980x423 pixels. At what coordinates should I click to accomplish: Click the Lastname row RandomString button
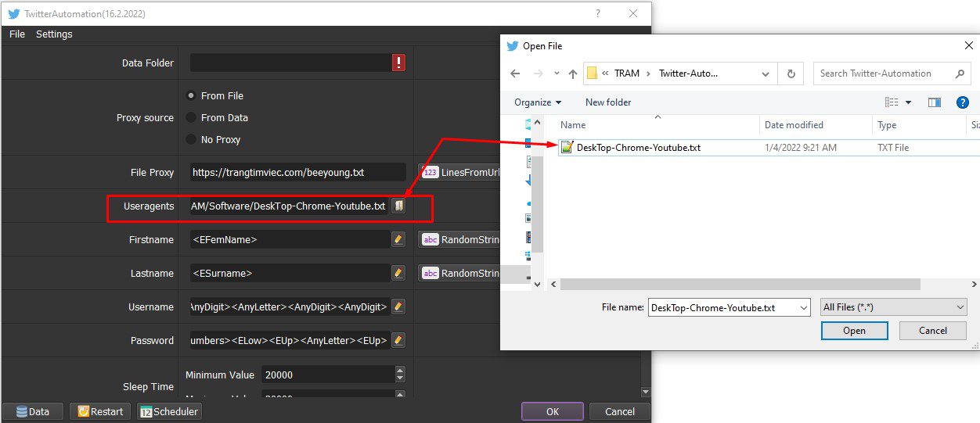click(x=459, y=273)
